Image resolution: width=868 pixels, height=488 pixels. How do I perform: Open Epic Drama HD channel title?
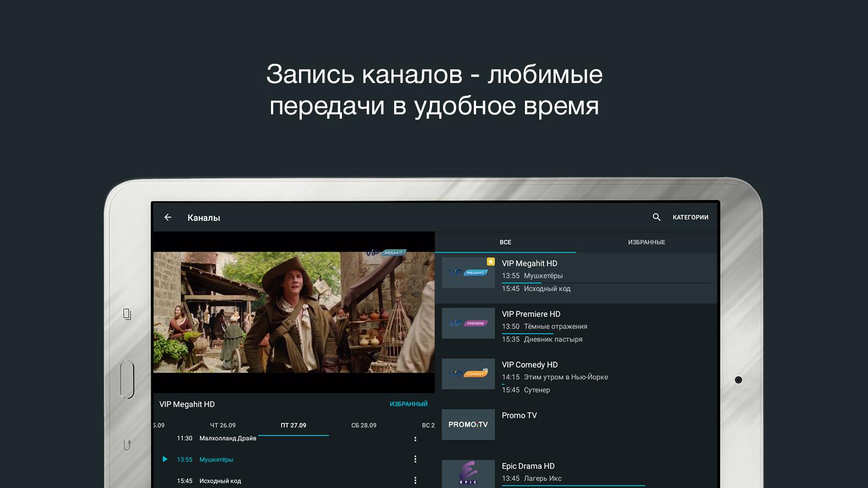tap(528, 466)
